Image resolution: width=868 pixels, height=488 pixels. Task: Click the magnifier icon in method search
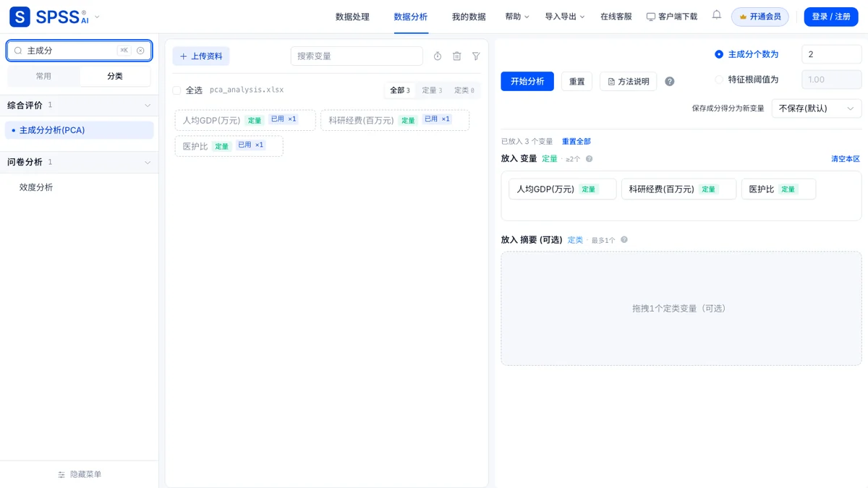tap(18, 51)
